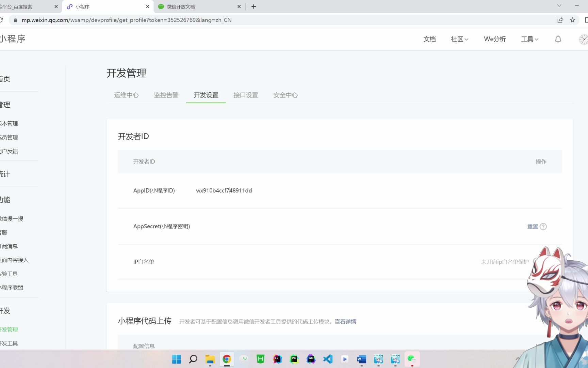
Task: Click the address bar URL field
Action: (x=126, y=20)
